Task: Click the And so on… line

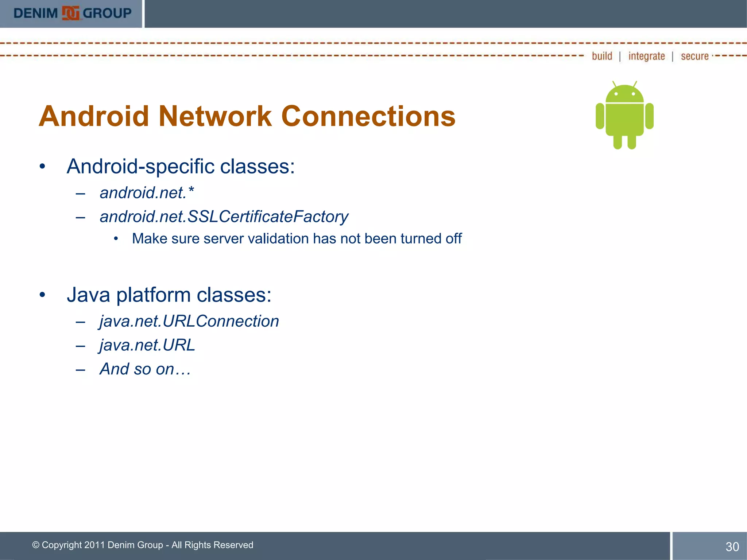Action: (145, 369)
